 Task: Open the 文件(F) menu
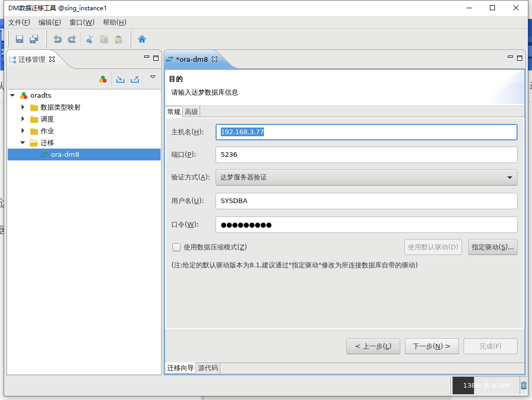(19, 23)
